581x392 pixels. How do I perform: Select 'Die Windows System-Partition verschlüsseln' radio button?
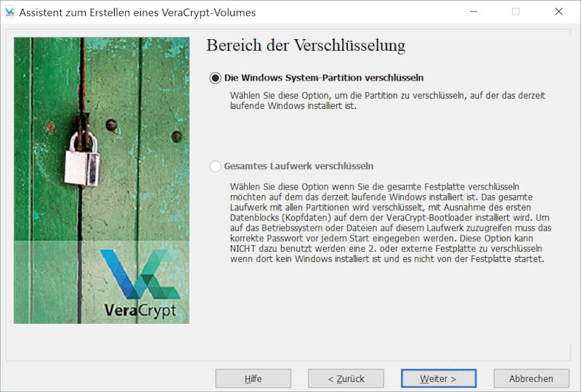(215, 78)
